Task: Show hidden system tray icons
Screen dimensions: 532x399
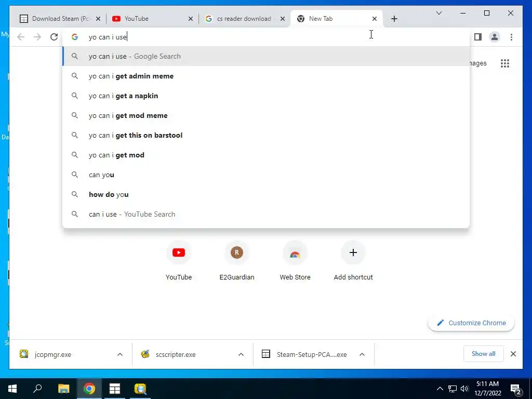Action: pos(440,389)
